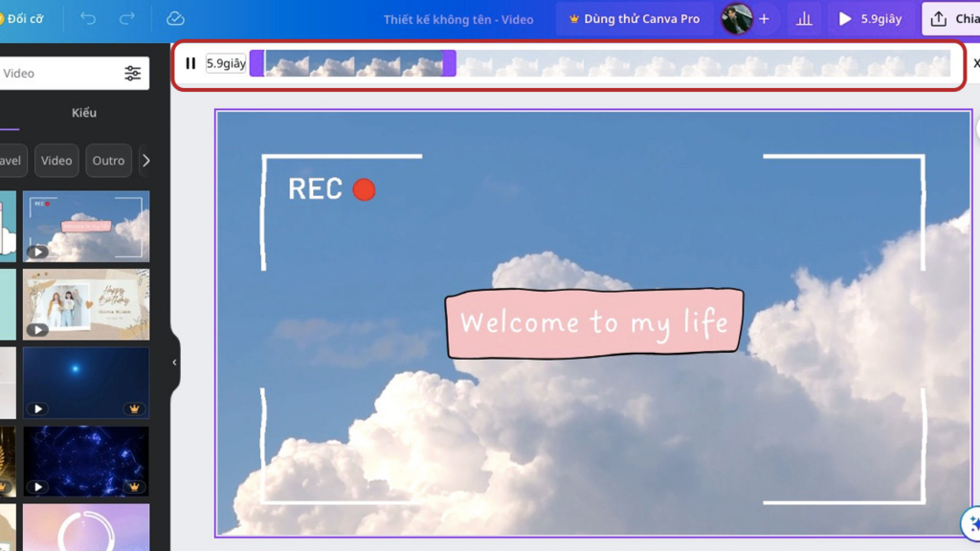Open the user profile avatar
980x551 pixels.
(x=736, y=19)
